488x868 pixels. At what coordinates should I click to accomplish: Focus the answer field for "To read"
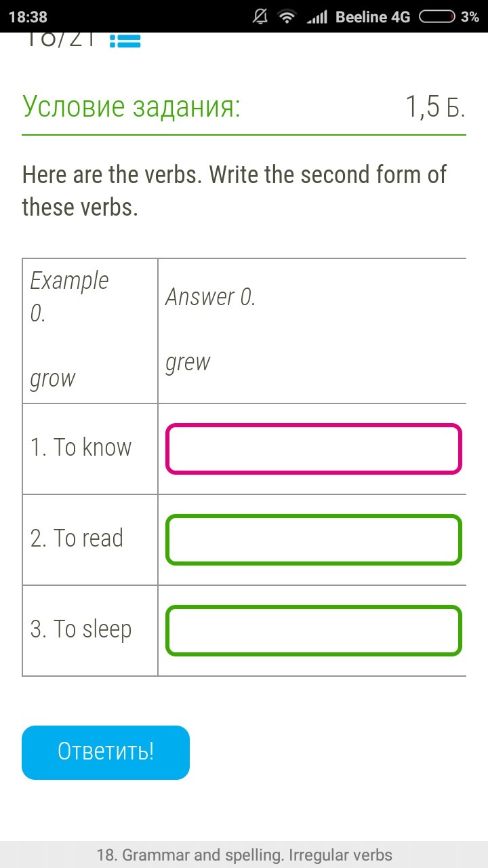coord(313,540)
